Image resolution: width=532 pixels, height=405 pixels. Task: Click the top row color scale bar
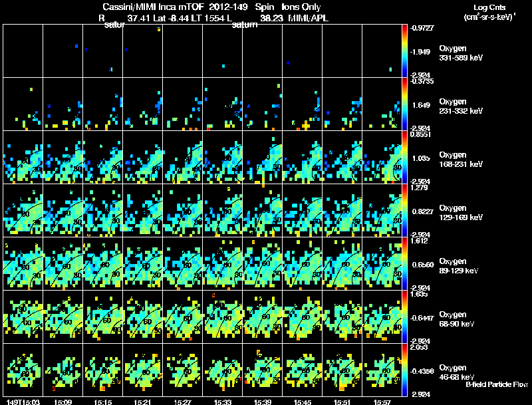tap(404, 51)
